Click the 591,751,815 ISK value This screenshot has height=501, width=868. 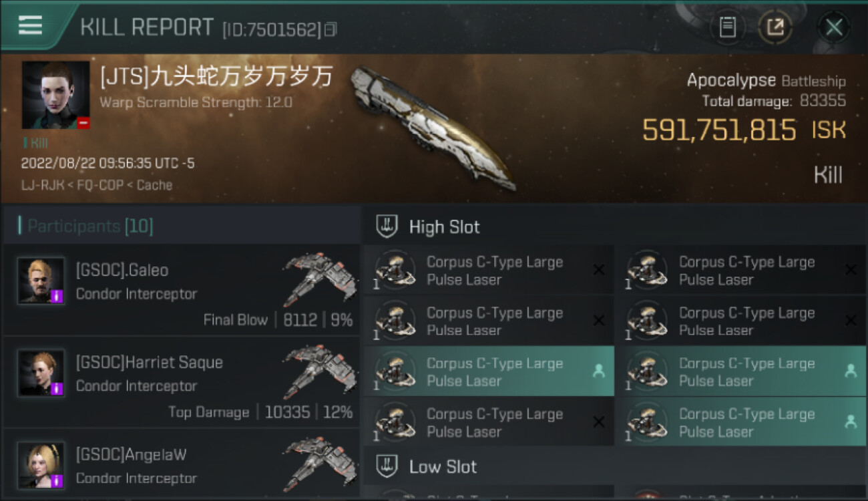click(x=744, y=130)
